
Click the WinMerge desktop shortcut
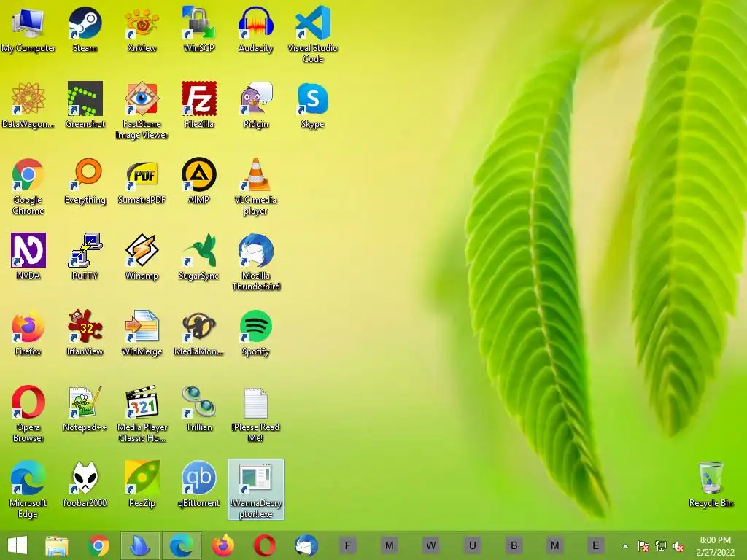142,332
